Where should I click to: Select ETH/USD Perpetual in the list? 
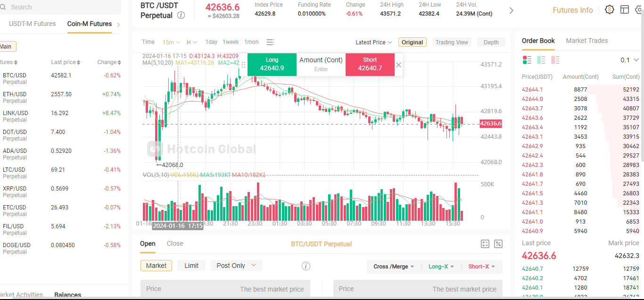click(x=61, y=97)
